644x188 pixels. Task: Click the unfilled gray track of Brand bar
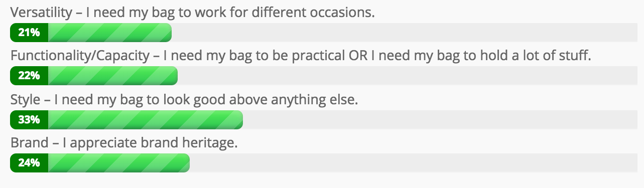tap(414, 163)
